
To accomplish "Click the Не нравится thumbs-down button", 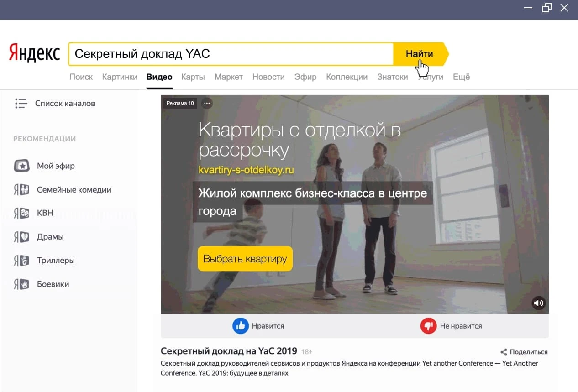I will [428, 325].
